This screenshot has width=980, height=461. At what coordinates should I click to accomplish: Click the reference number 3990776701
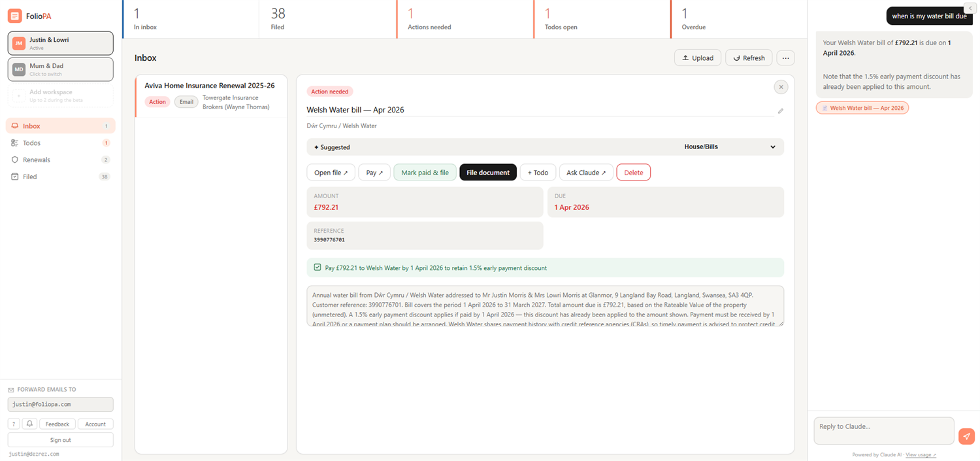pos(329,240)
